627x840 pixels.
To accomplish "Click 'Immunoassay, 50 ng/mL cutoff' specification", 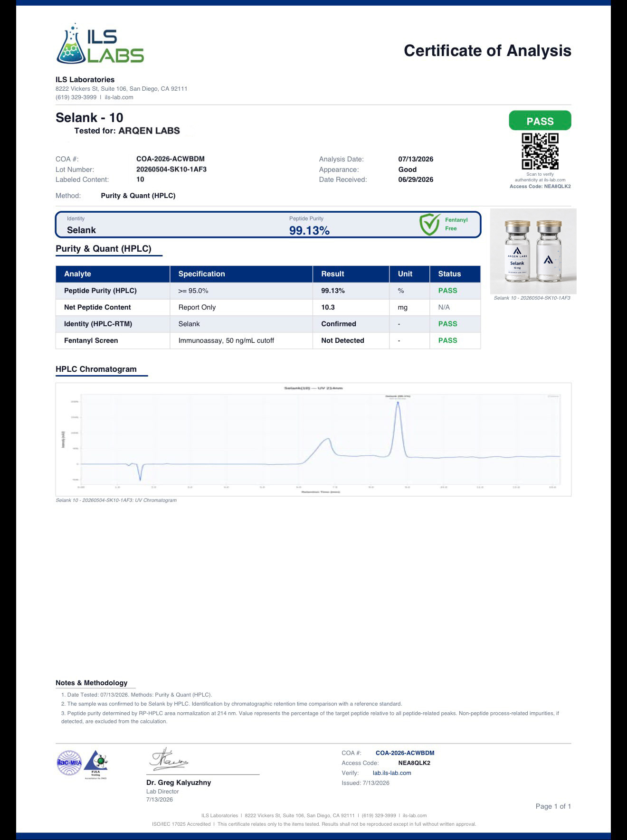I will pyautogui.click(x=226, y=340).
